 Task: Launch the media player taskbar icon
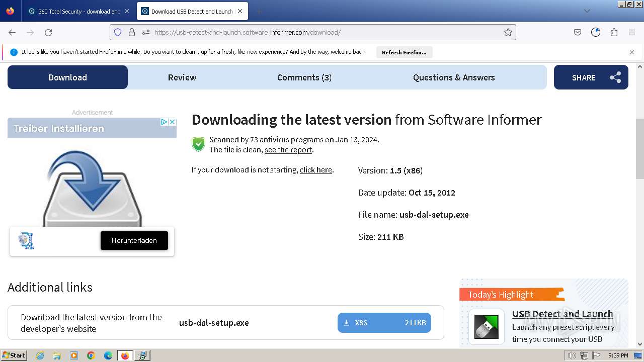(x=74, y=355)
